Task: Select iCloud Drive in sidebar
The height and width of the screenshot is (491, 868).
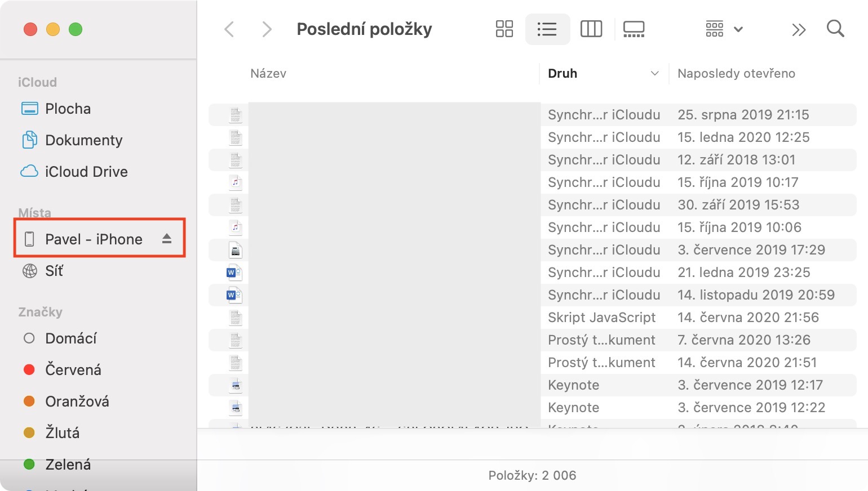Action: [86, 172]
